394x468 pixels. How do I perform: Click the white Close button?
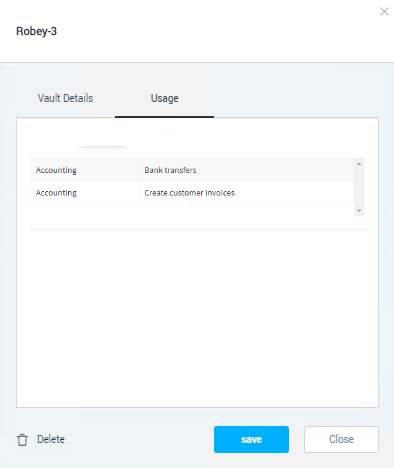[x=341, y=439]
